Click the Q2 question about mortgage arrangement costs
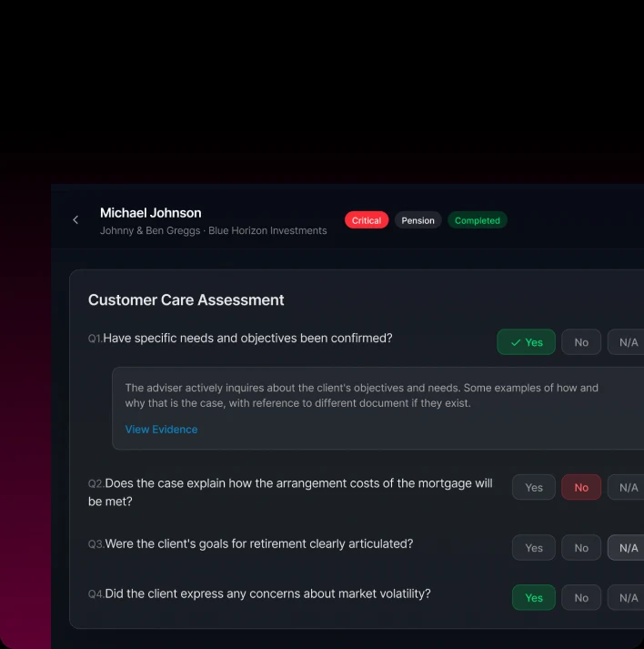This screenshot has width=644, height=649. pos(290,492)
